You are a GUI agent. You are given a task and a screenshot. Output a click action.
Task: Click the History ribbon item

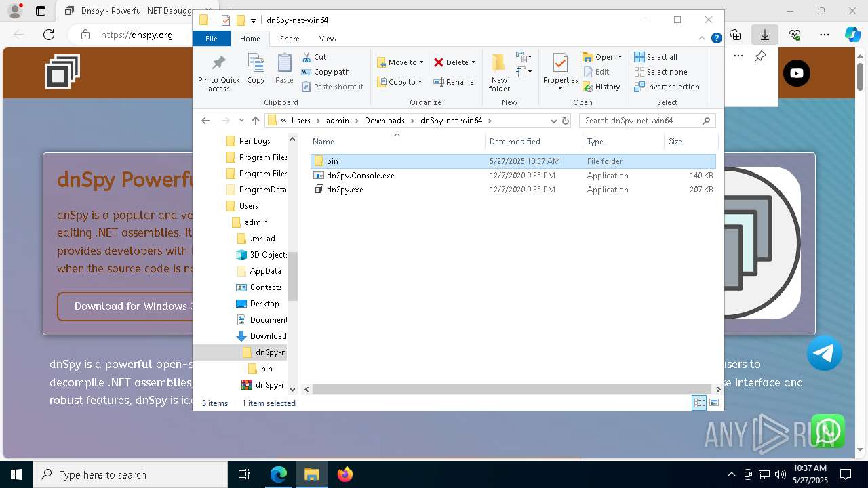tap(601, 87)
